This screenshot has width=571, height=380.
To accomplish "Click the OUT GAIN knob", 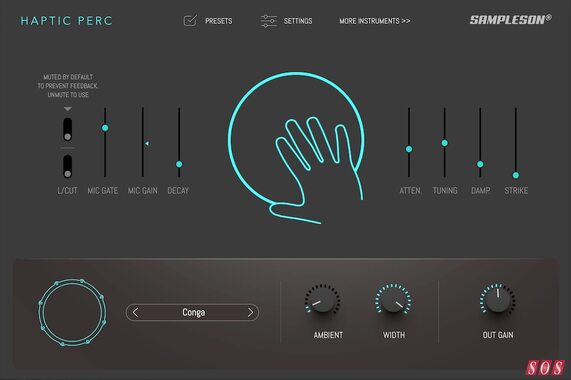I will pyautogui.click(x=497, y=300).
